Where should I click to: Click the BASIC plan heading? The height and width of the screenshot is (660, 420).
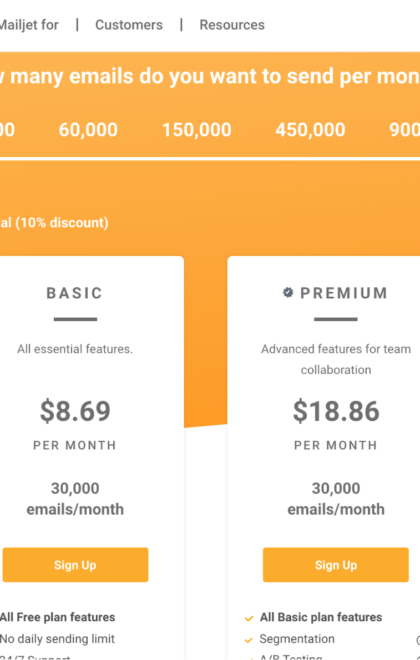75,293
